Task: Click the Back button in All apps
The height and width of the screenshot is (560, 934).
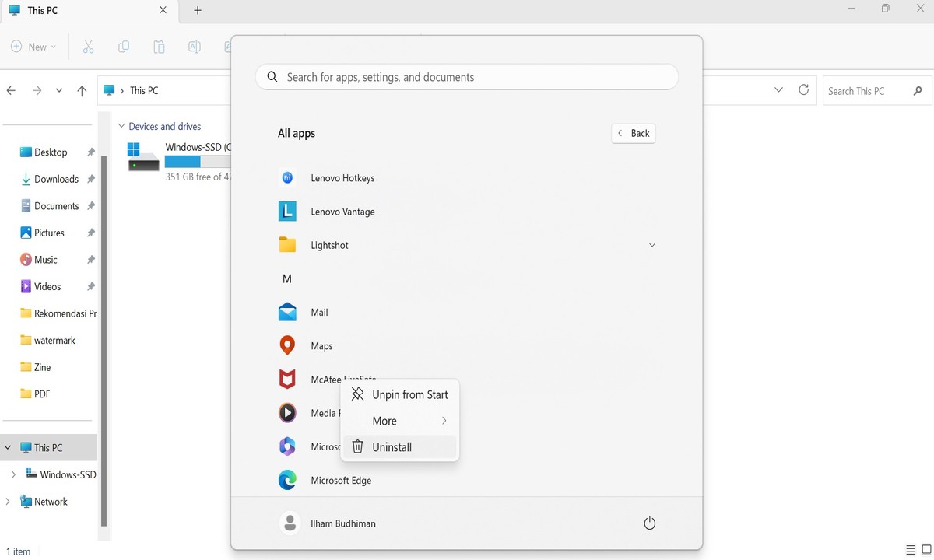Action: [x=634, y=133]
